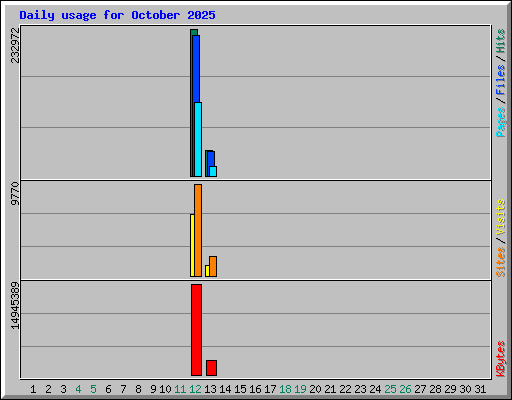512x400 pixels.
Task: Click green day 18 on the x-axis
Action: 285,389
